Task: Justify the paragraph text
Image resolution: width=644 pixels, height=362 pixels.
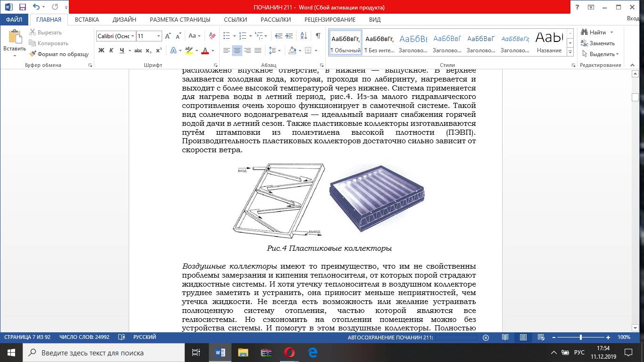Action: tap(258, 50)
